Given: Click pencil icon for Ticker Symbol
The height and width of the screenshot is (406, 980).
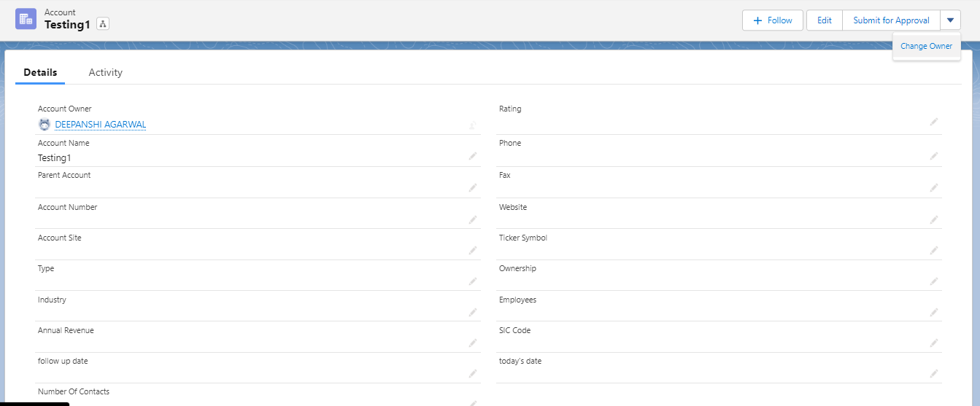Looking at the screenshot, I should pyautogui.click(x=934, y=250).
